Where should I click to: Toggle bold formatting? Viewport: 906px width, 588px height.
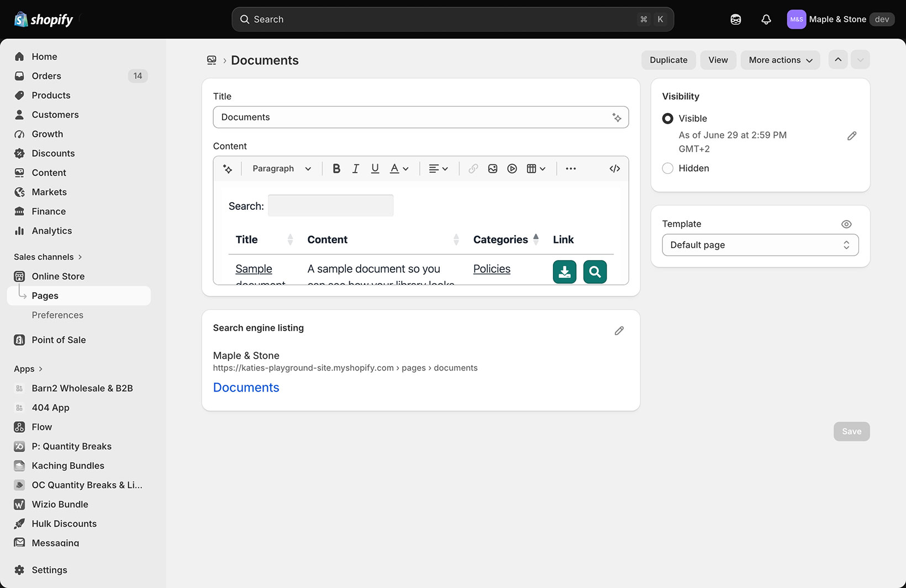[336, 168]
